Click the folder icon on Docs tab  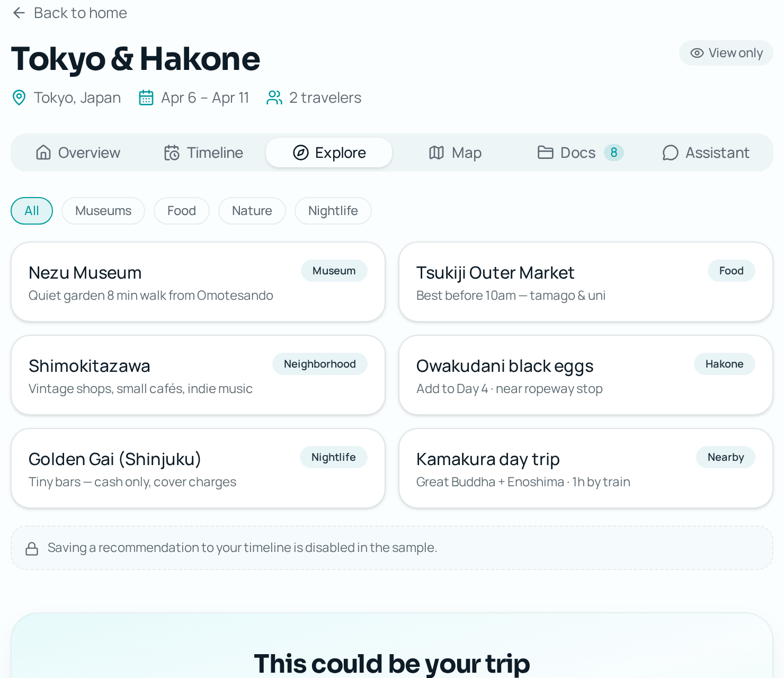click(546, 153)
